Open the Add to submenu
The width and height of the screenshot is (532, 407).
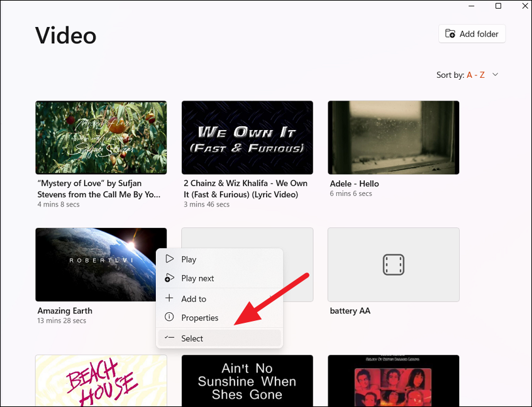click(x=219, y=298)
